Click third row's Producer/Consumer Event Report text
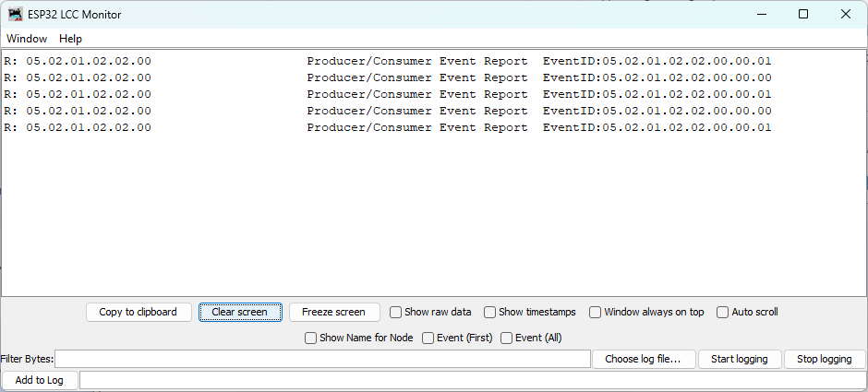This screenshot has width=868, height=392. tap(417, 95)
